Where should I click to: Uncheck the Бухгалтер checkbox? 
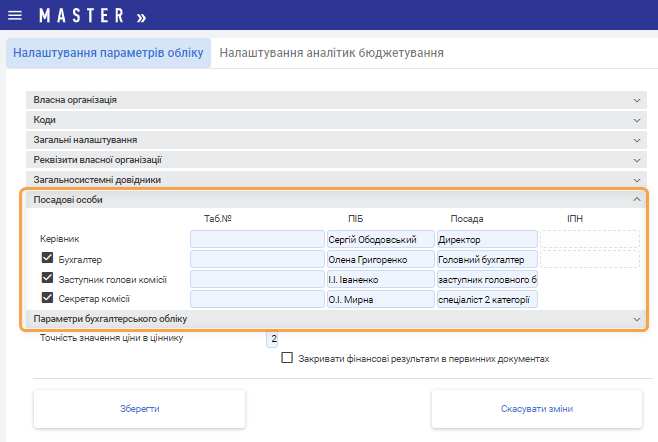[47, 259]
